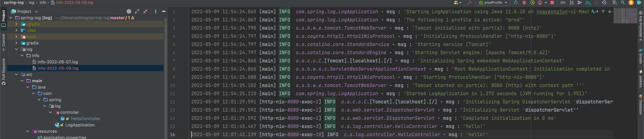The width and height of the screenshot is (644, 139).
Task: Collapse the log folder
Action: coord(17,49)
